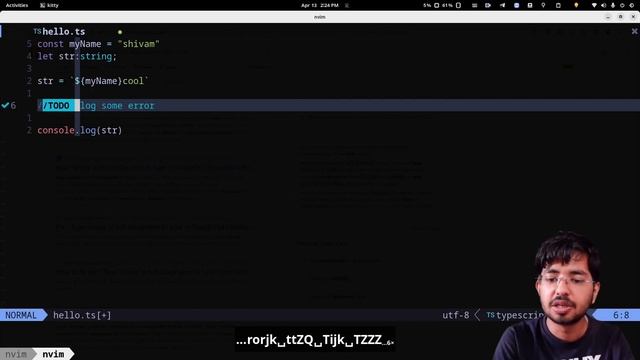Image resolution: width=640 pixels, height=360 pixels.
Task: Open the volume speaker indicator
Action: click(604, 5)
